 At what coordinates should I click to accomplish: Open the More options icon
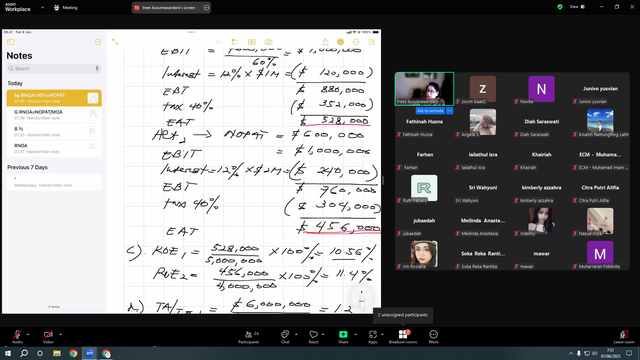tap(433, 334)
